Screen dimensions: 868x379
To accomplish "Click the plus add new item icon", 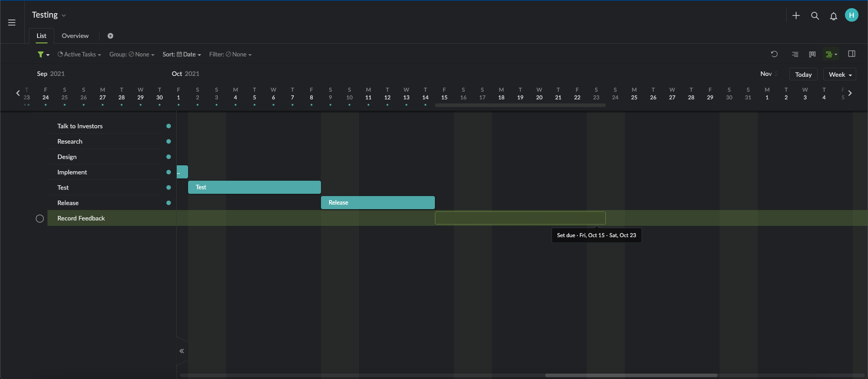I will (x=796, y=16).
